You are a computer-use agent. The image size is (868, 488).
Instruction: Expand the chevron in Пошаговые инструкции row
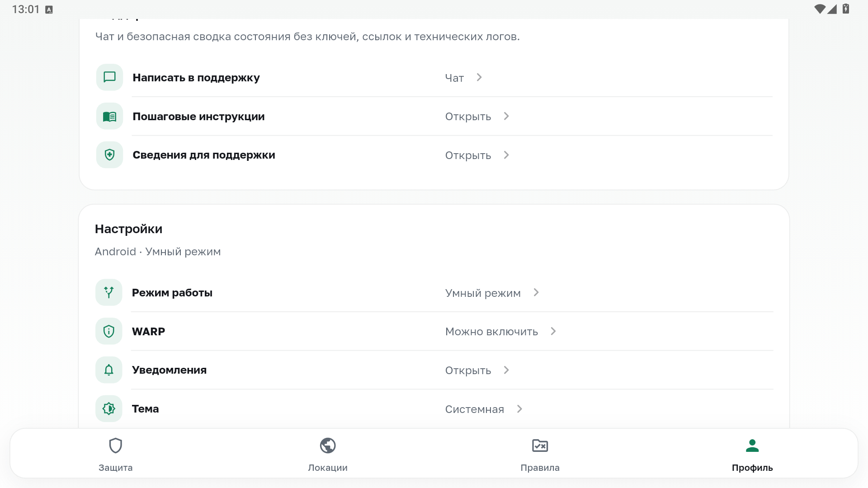(506, 116)
